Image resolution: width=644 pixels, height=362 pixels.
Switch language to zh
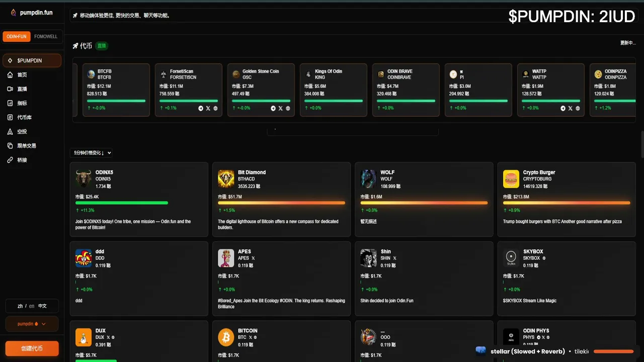click(x=20, y=306)
